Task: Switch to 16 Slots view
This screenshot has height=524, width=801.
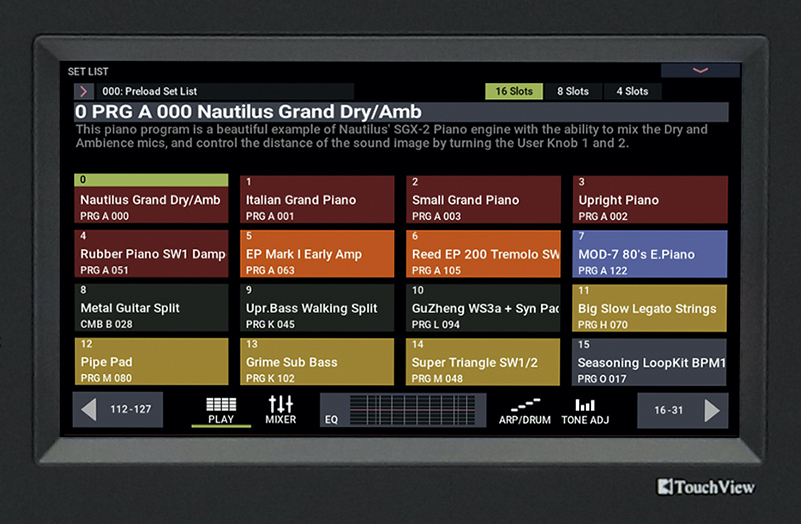Action: click(x=514, y=91)
